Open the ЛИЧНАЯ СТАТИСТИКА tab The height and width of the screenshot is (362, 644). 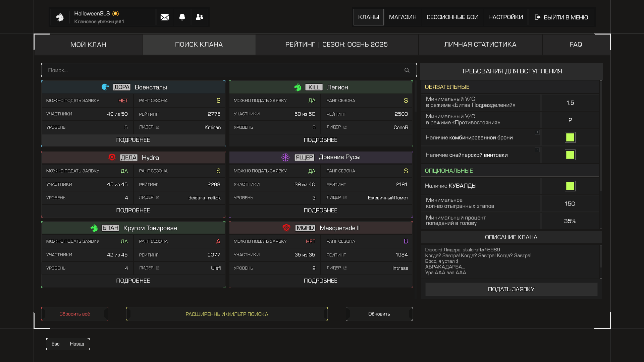point(480,45)
